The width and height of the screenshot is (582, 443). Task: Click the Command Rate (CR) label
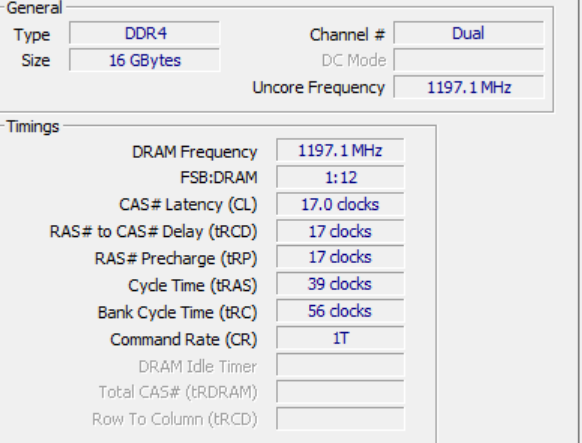click(x=184, y=339)
